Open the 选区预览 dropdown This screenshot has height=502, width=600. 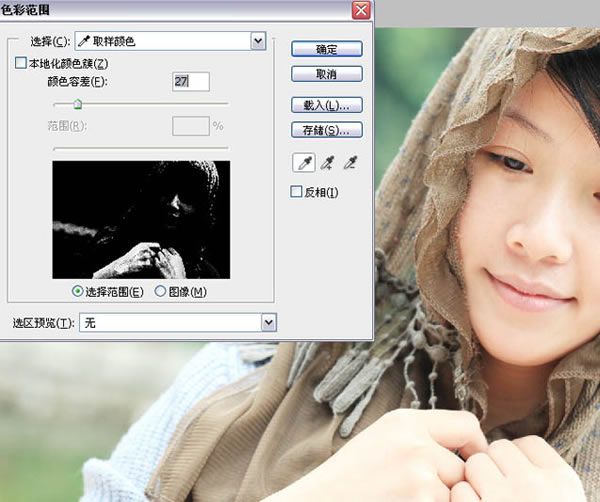(x=178, y=323)
